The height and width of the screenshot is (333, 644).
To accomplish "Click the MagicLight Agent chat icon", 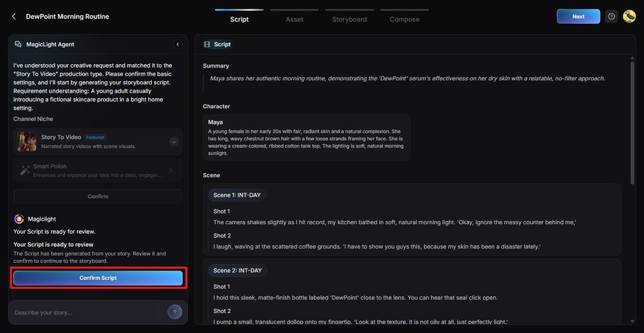I will point(18,45).
